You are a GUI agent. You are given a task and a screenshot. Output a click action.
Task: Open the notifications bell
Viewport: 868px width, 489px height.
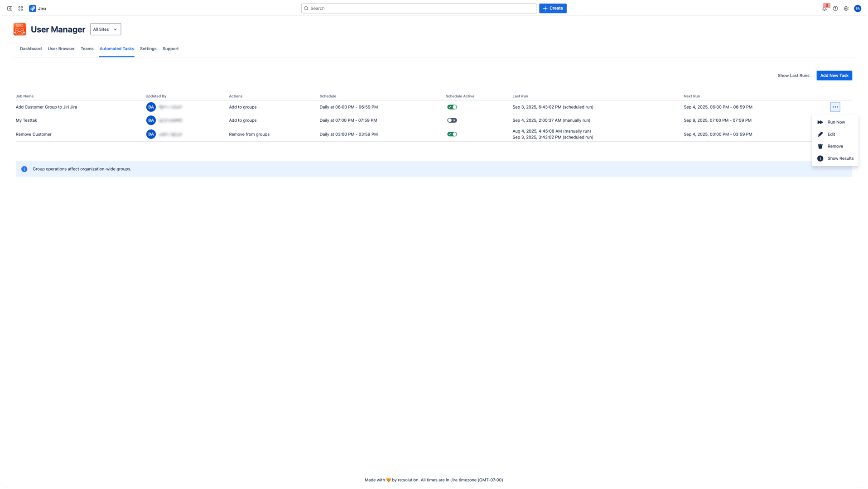pyautogui.click(x=824, y=9)
